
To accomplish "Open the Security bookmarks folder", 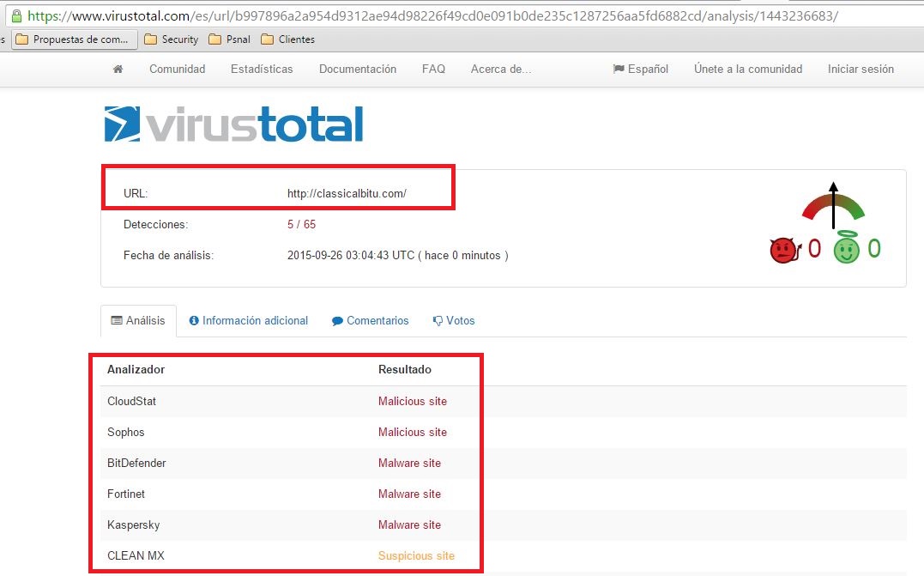I will pyautogui.click(x=172, y=39).
